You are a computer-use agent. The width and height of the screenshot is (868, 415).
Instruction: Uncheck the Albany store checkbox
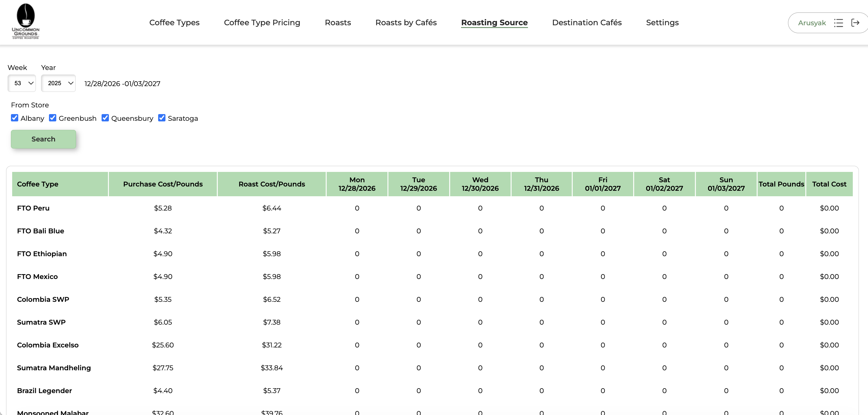pyautogui.click(x=15, y=118)
